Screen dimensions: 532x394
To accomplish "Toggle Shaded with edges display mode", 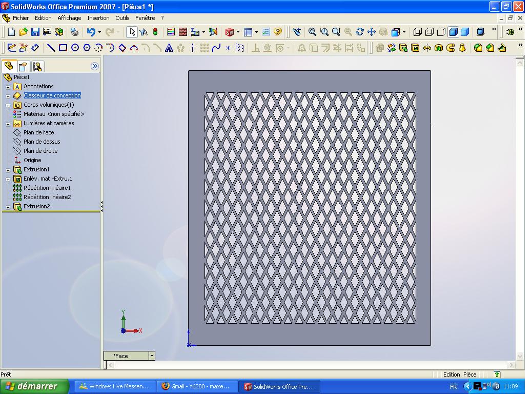I will (453, 32).
